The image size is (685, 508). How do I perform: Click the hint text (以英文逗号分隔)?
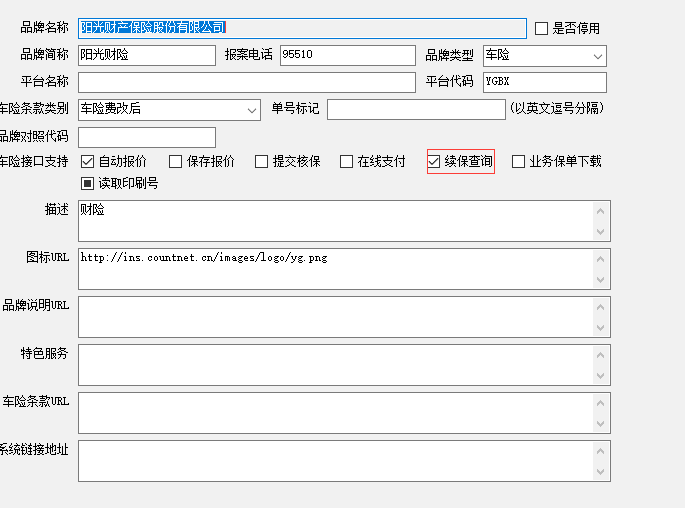(557, 108)
